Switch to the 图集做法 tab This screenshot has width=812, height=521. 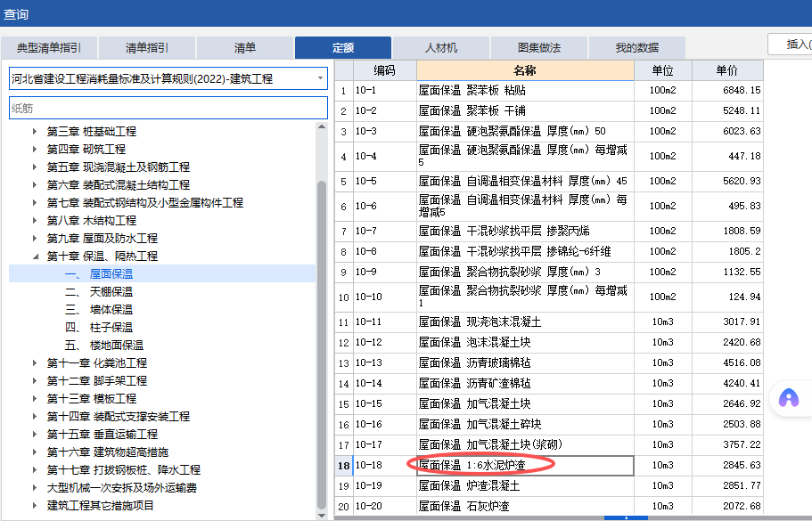coord(539,48)
